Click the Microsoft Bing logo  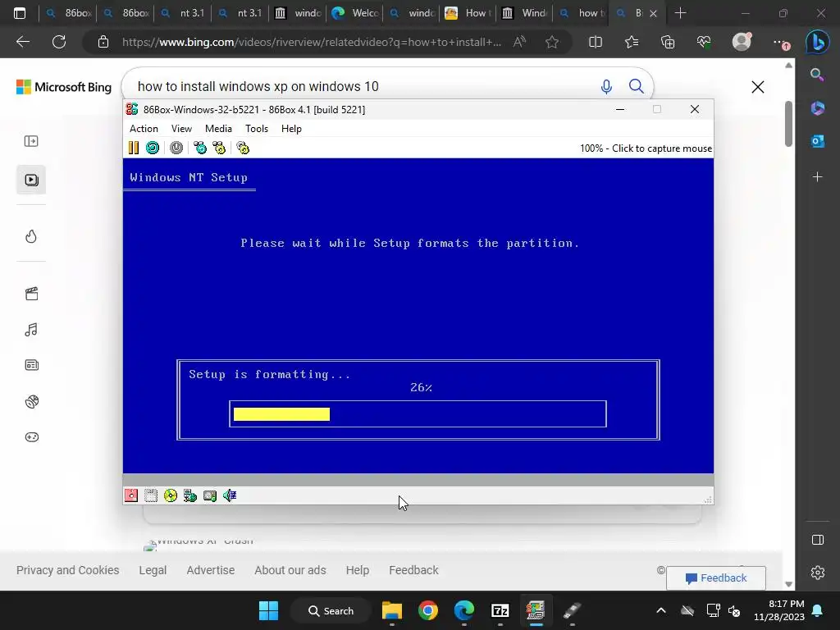point(64,87)
